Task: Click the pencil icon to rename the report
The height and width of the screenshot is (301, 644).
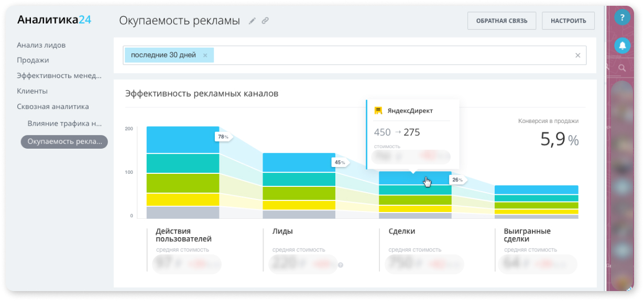Action: pyautogui.click(x=252, y=21)
